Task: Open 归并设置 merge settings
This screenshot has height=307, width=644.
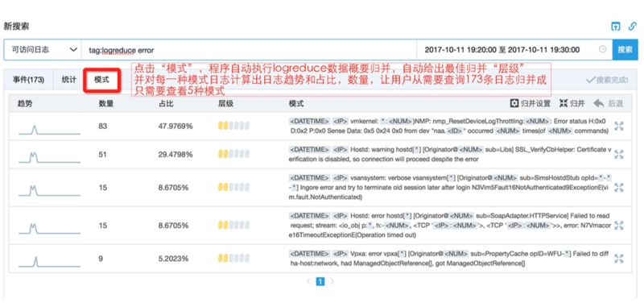Action: [x=530, y=104]
